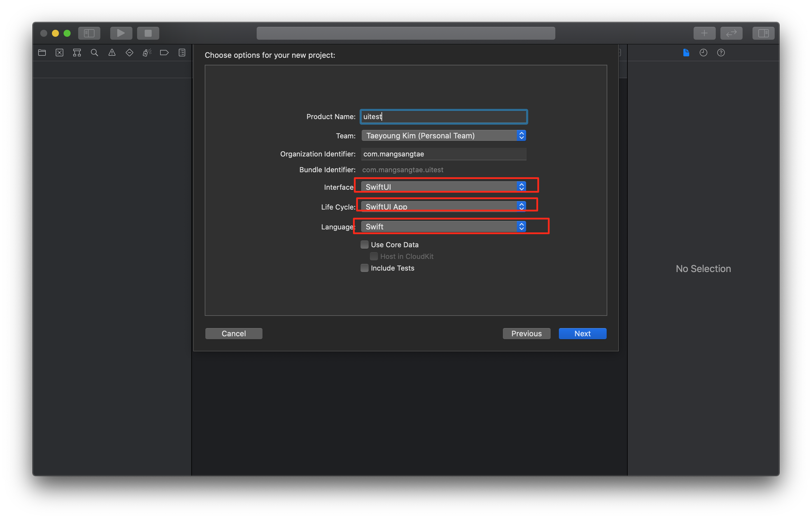Open the Source Control navigator icon
The image size is (812, 519).
59,53
